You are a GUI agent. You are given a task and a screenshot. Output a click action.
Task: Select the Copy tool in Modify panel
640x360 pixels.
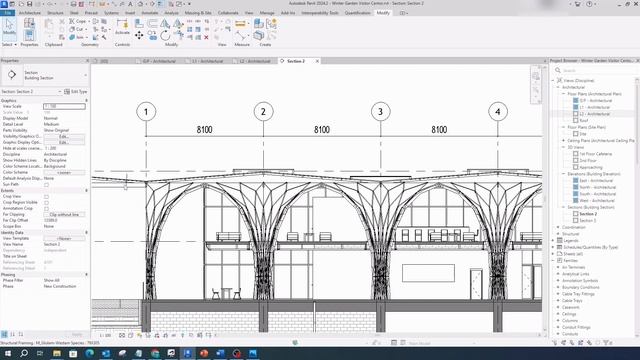tap(152, 36)
